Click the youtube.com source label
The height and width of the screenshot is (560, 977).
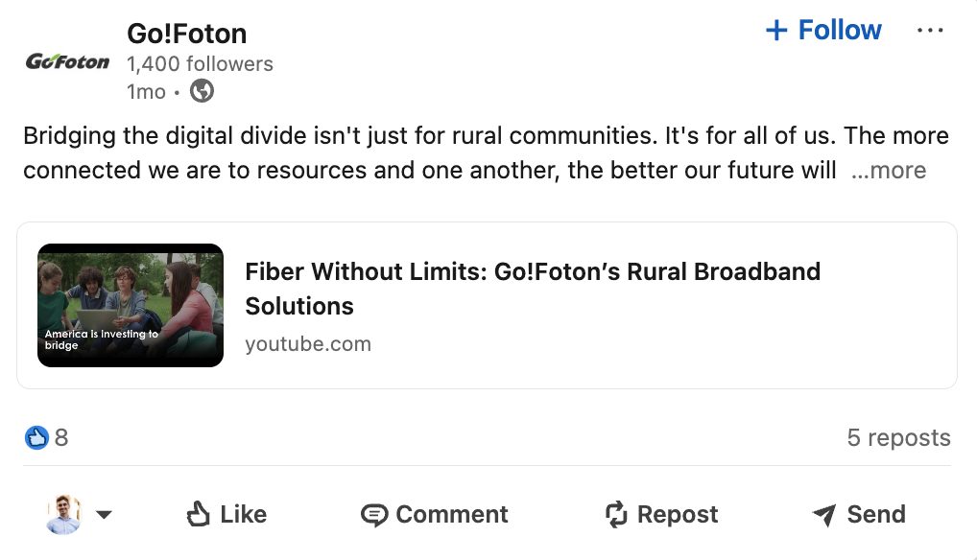pos(308,344)
